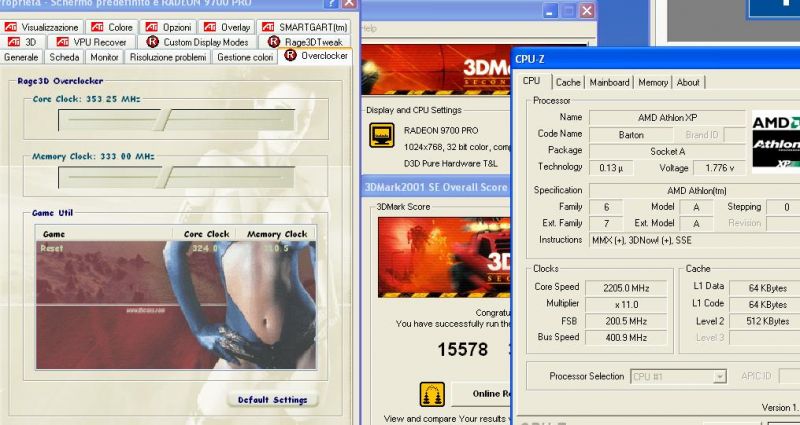Click the 3DMark score 15578

[x=463, y=349]
